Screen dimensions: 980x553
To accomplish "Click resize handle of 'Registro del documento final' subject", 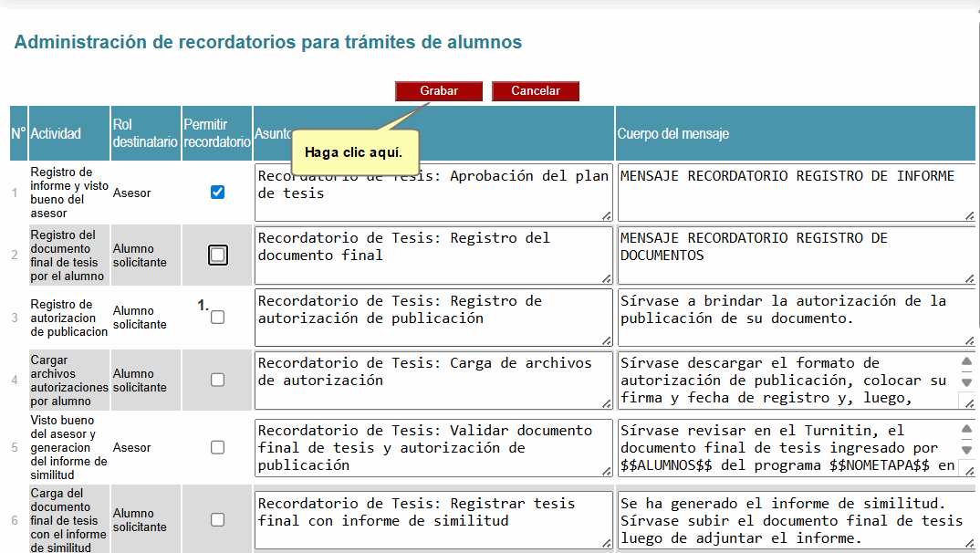I will pos(607,278).
